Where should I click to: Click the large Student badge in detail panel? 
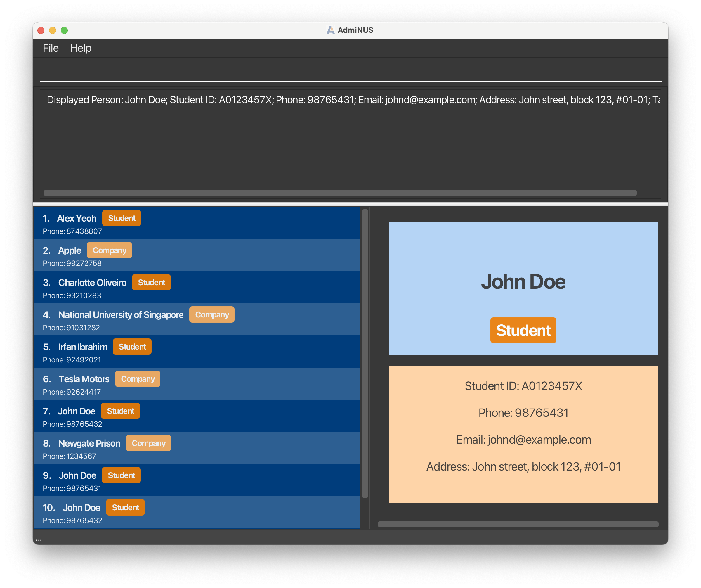click(523, 330)
